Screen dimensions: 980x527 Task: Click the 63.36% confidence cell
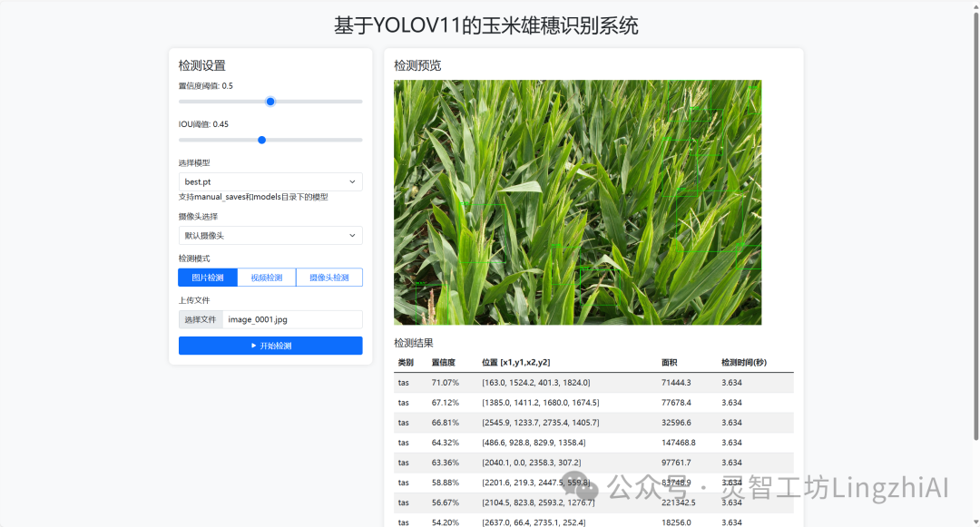pos(445,462)
